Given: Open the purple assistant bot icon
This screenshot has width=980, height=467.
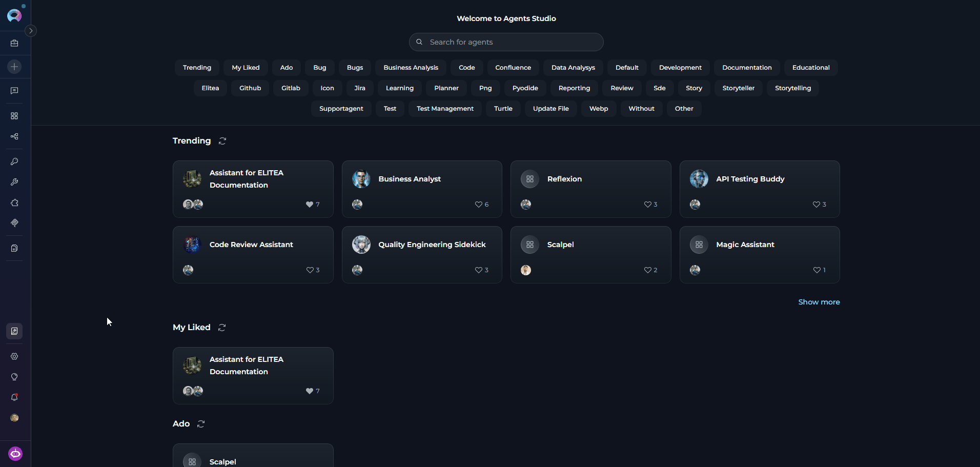Looking at the screenshot, I should click(x=15, y=454).
